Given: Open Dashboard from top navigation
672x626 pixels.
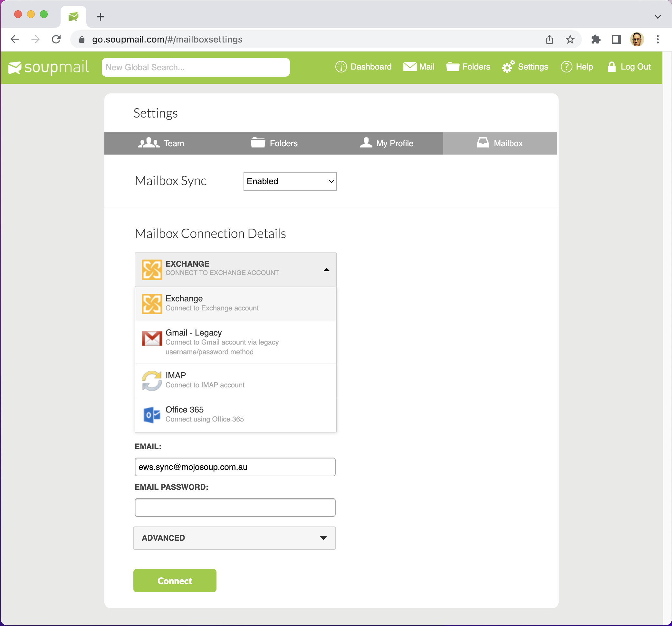Looking at the screenshot, I should tap(363, 67).
